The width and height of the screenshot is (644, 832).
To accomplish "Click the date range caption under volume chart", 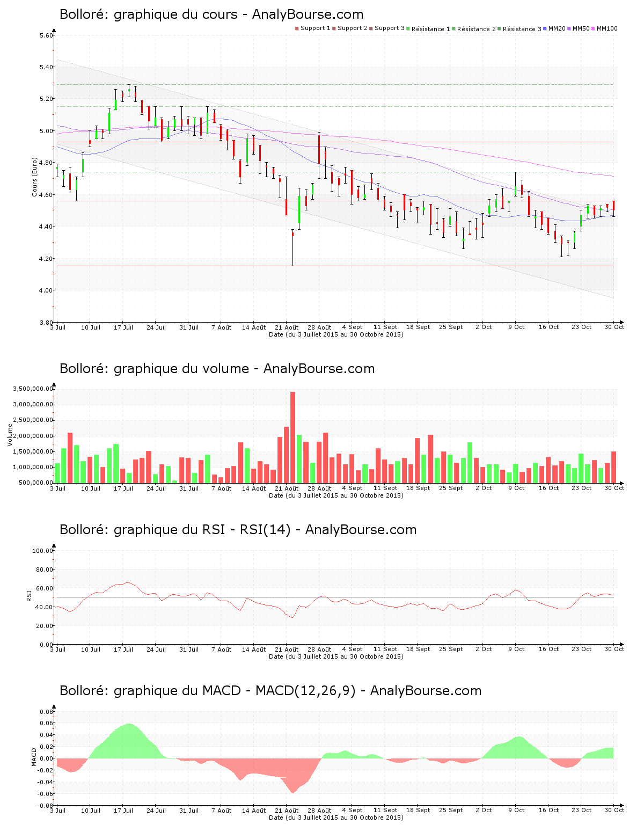I will click(x=336, y=495).
